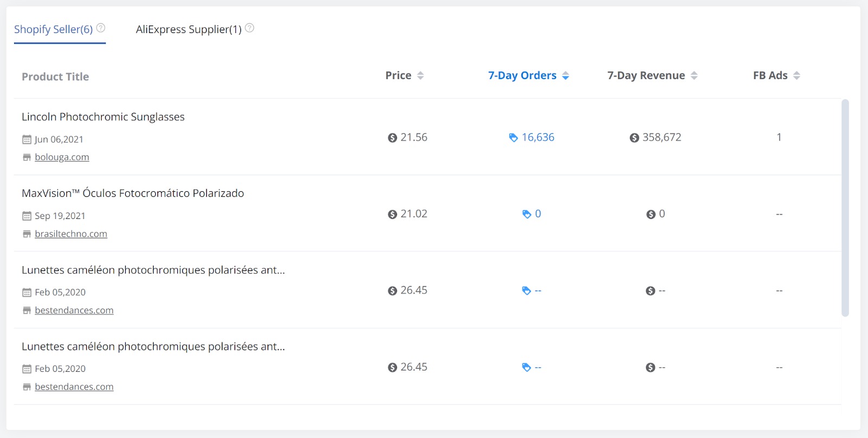This screenshot has width=868, height=438.
Task: Sort by 7-Day Orders arrows
Action: pos(566,76)
